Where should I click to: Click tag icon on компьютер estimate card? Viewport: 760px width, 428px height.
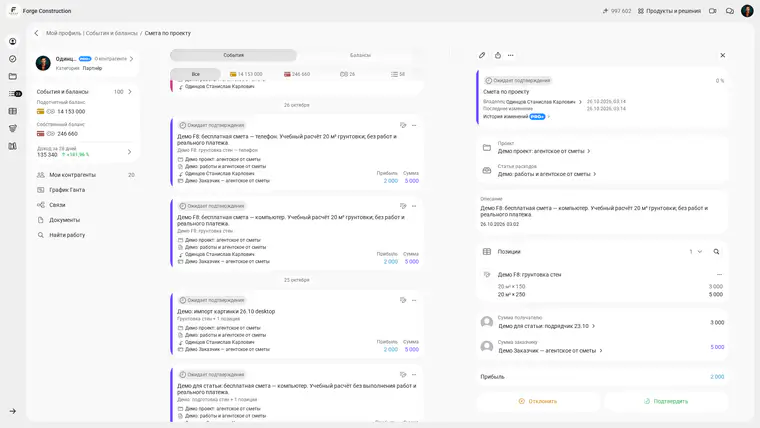pos(403,206)
